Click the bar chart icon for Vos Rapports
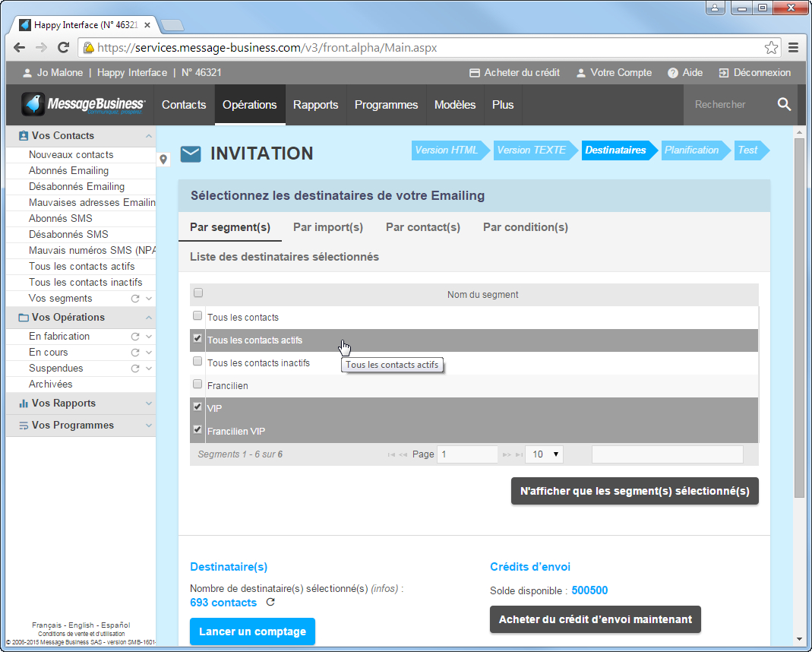This screenshot has height=652, width=812. coord(23,403)
